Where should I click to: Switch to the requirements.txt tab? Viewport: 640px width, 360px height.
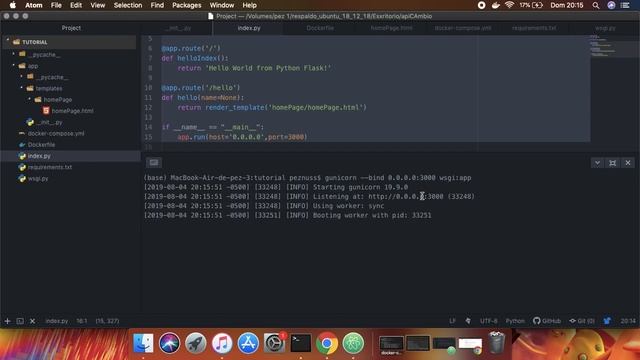pyautogui.click(x=534, y=28)
